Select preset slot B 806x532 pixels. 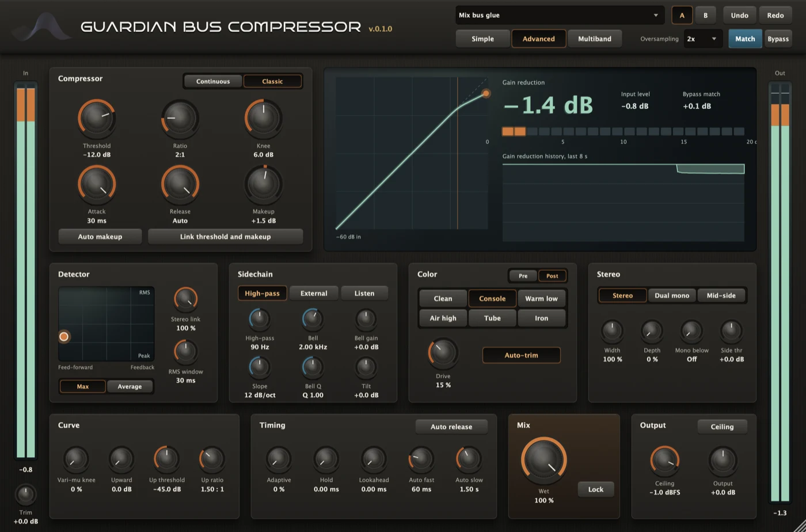click(705, 15)
